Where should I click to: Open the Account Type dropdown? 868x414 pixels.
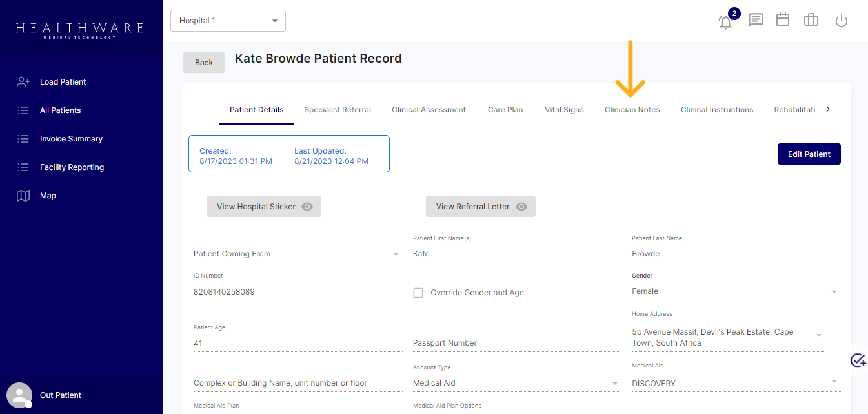[x=516, y=383]
